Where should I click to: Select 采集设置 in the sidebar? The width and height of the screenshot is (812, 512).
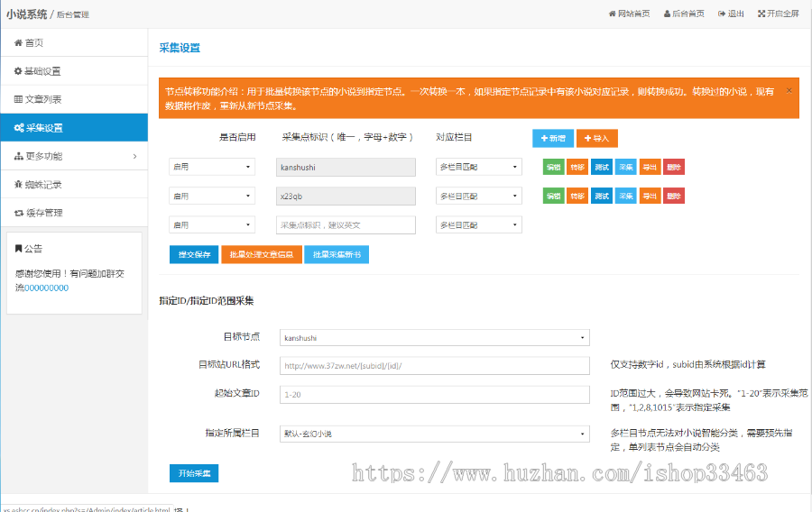74,128
